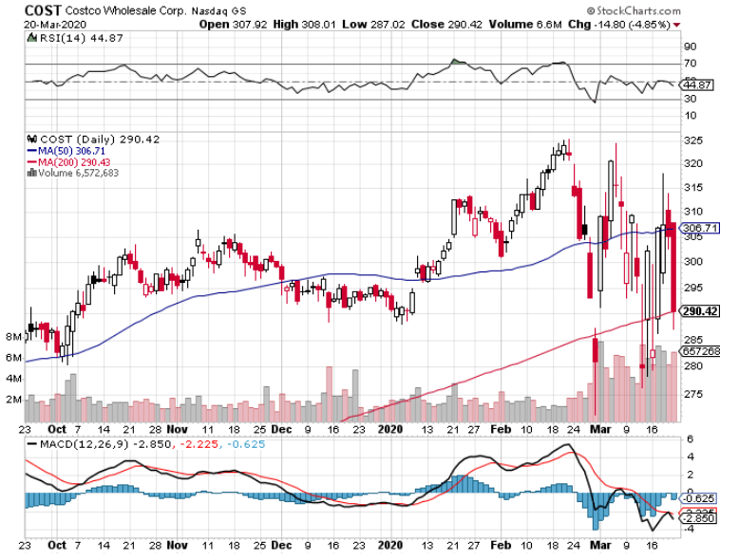This screenshot has width=739, height=560.
Task: Click the 8M volume axis label
Action: (x=13, y=337)
